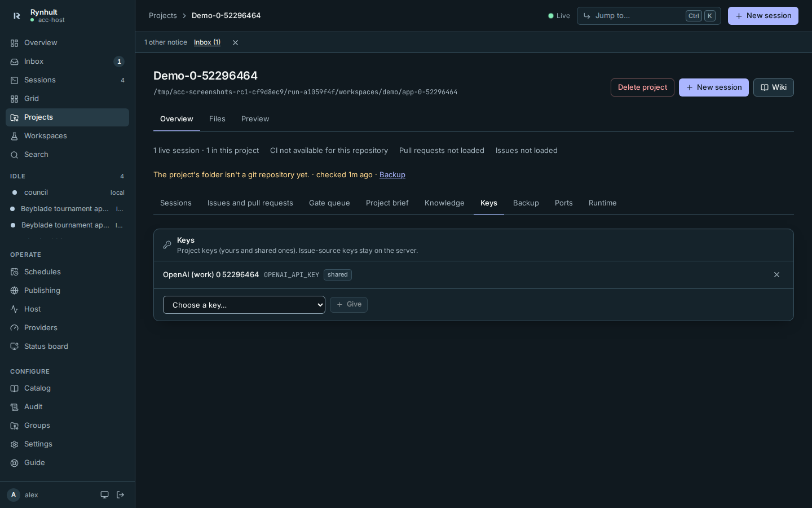Open the Gate queue sub-tab
812x508 pixels.
(x=329, y=203)
